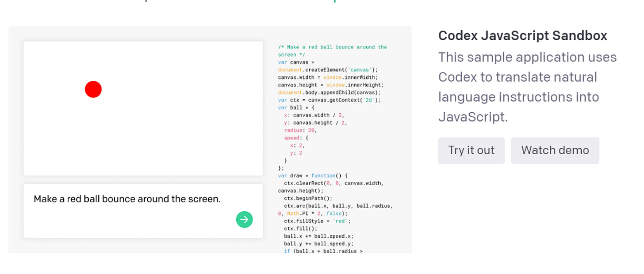644x274 pixels.
Task: Click code line 'y: canvas.height / 2,'
Action: (316, 123)
